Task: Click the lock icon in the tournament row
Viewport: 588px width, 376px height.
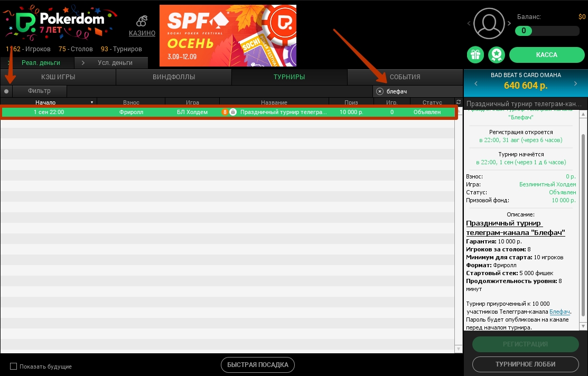Action: click(233, 112)
